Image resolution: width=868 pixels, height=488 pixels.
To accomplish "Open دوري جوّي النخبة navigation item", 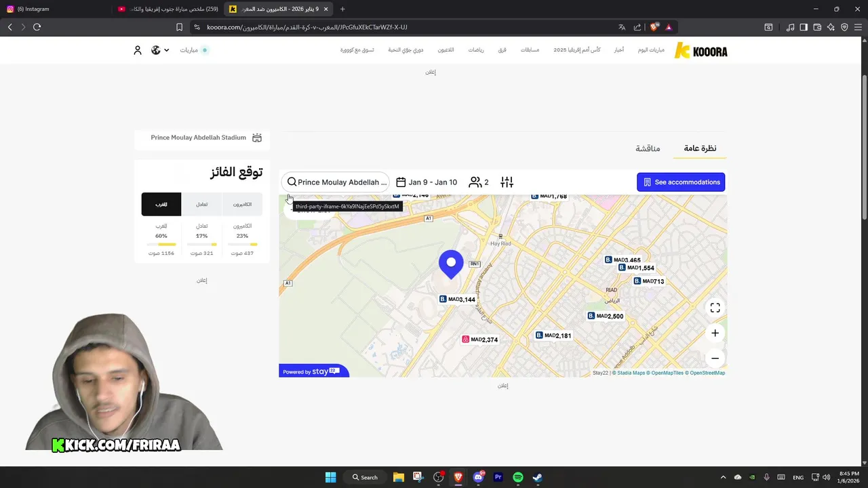I will click(x=406, y=50).
